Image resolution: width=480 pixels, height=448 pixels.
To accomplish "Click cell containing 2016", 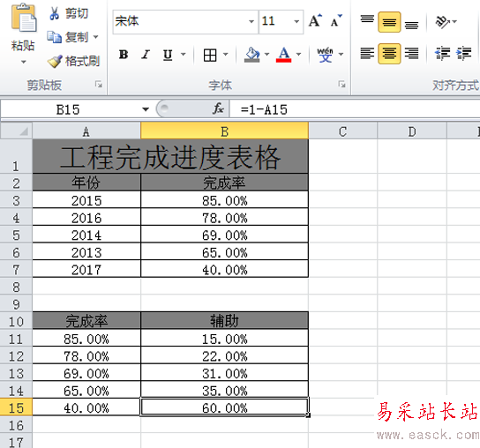I will 86,218.
